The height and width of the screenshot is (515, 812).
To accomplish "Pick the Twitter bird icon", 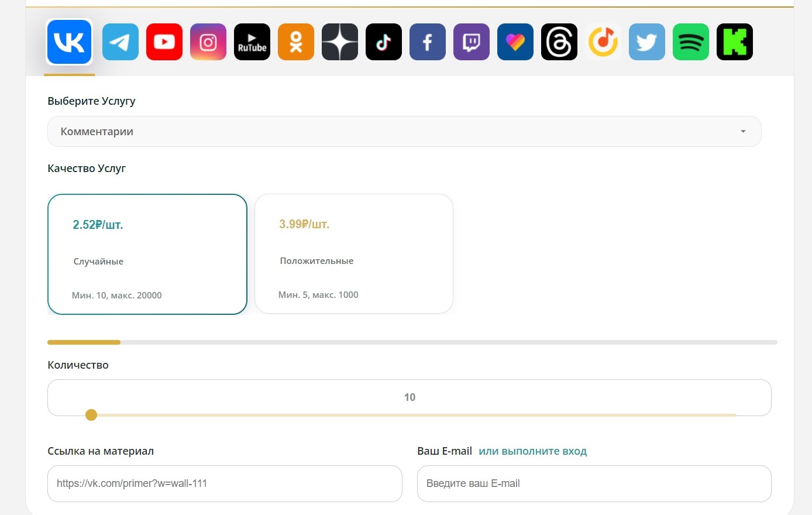I will point(647,42).
